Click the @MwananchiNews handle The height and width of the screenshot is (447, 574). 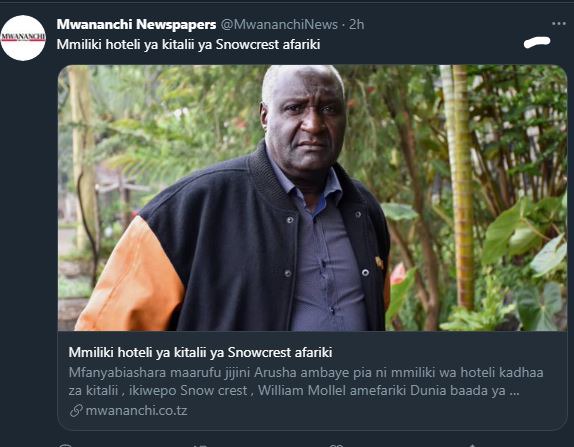[279, 25]
